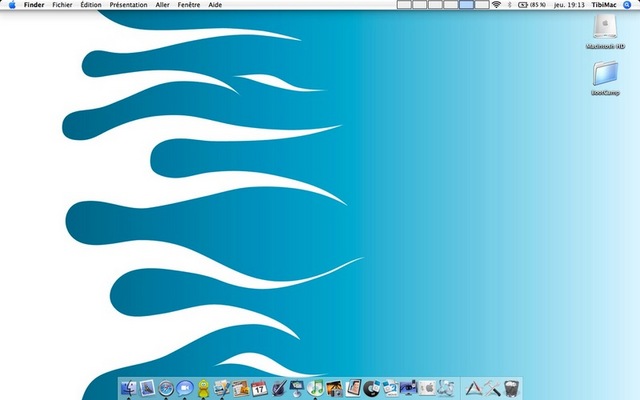Expand the battery 85% status menu
Image resolution: width=640 pixels, height=400 pixels.
pyautogui.click(x=530, y=5)
